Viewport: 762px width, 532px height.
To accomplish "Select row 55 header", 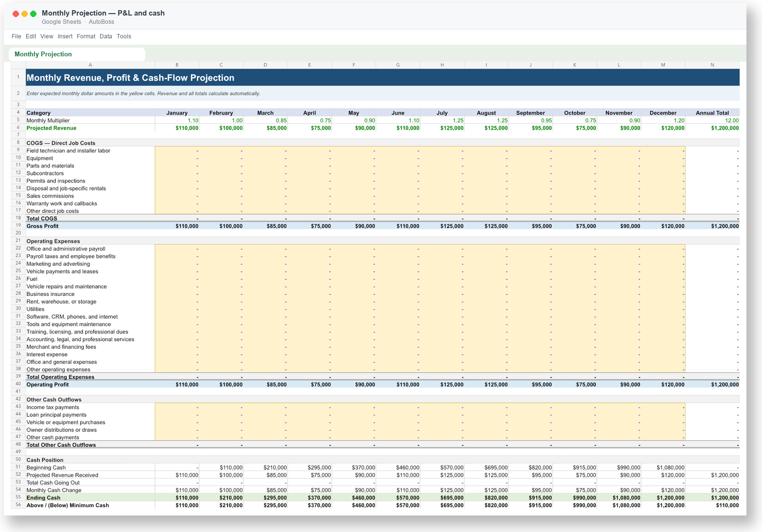I will tap(18, 498).
